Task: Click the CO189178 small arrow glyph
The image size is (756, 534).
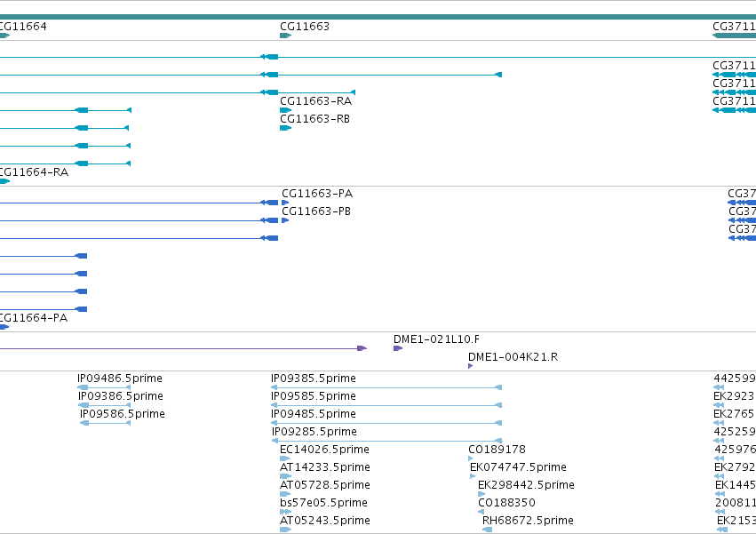Action: [471, 458]
